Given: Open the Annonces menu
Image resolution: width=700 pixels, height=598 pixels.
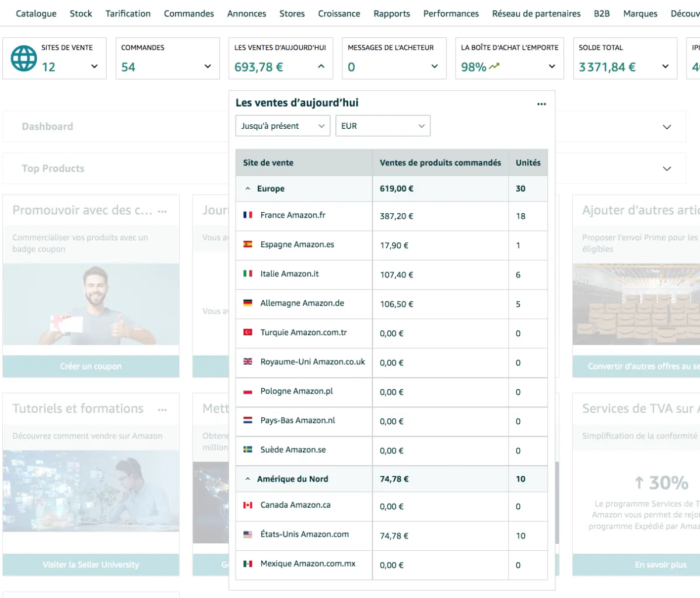Looking at the screenshot, I should pyautogui.click(x=247, y=13).
